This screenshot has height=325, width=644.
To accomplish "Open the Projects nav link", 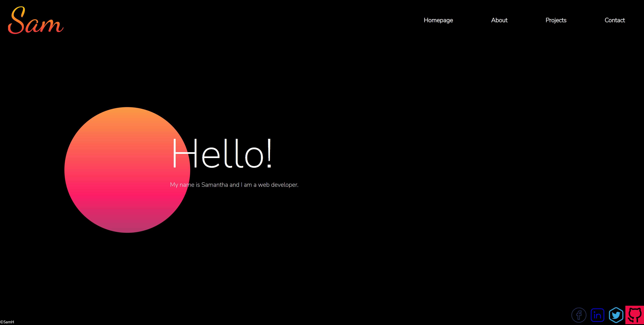I will (556, 20).
